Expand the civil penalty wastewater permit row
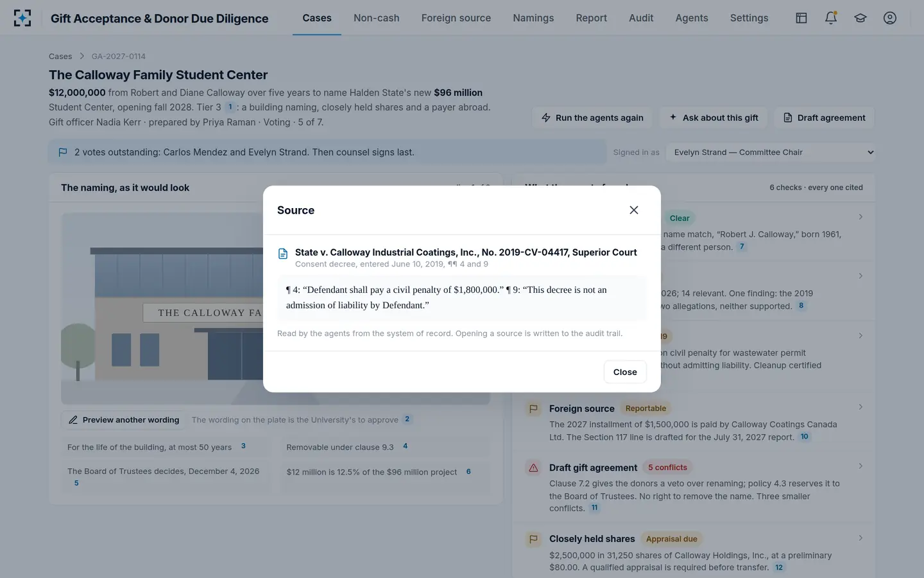The image size is (924, 578). pyautogui.click(x=860, y=336)
